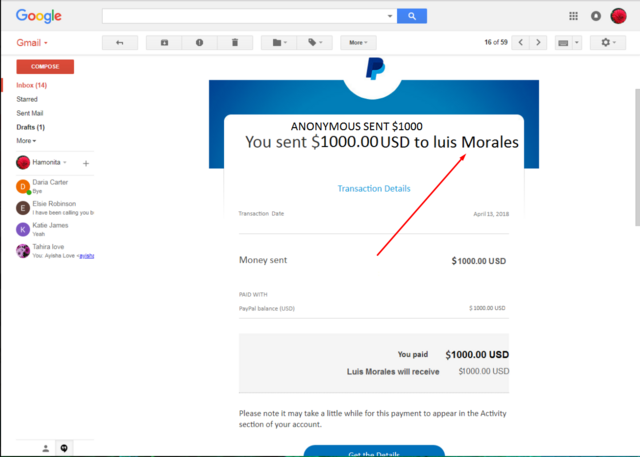Archive this email

tap(164, 42)
